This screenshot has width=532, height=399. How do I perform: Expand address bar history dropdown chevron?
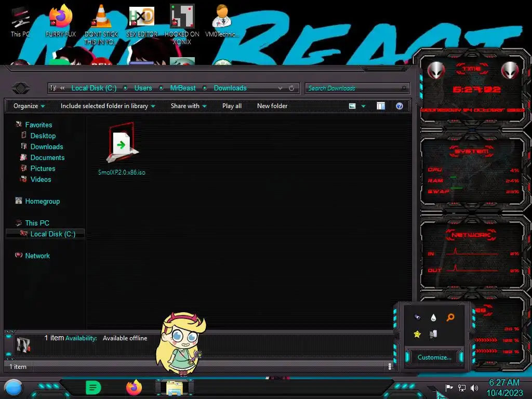tap(280, 88)
